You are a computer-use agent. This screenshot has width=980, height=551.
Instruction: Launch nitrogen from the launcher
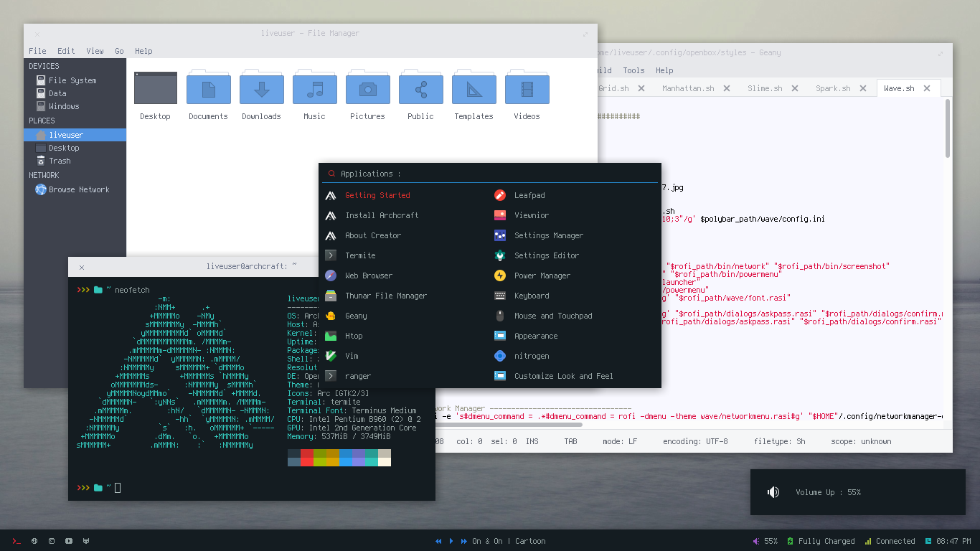574,356
